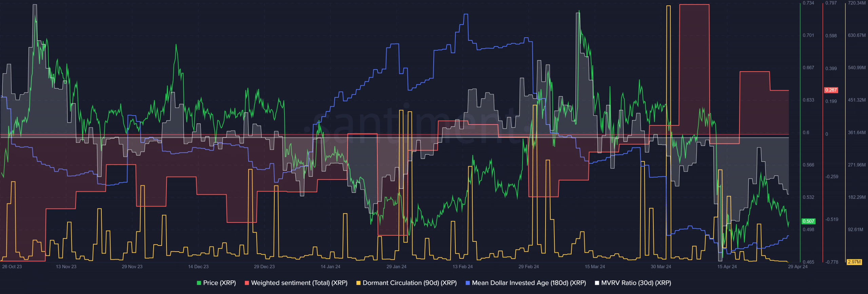Click the 0.734 price axis value
Image resolution: width=868 pixels, height=294 pixels.
point(808,3)
